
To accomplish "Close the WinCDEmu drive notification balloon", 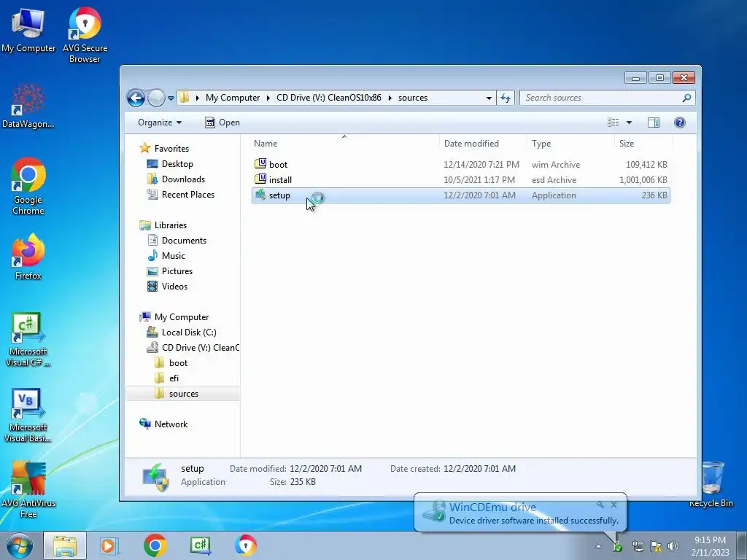I will tap(614, 505).
